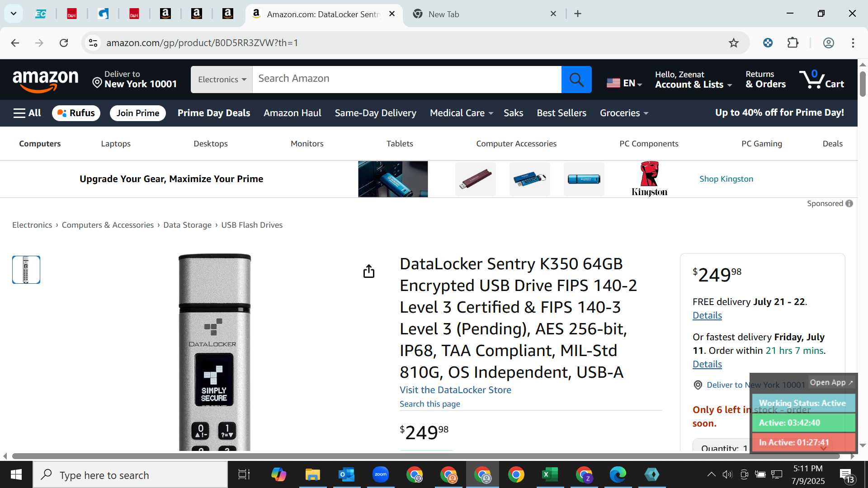
Task: Open Microsoft Edge from the taskbar
Action: [618, 474]
